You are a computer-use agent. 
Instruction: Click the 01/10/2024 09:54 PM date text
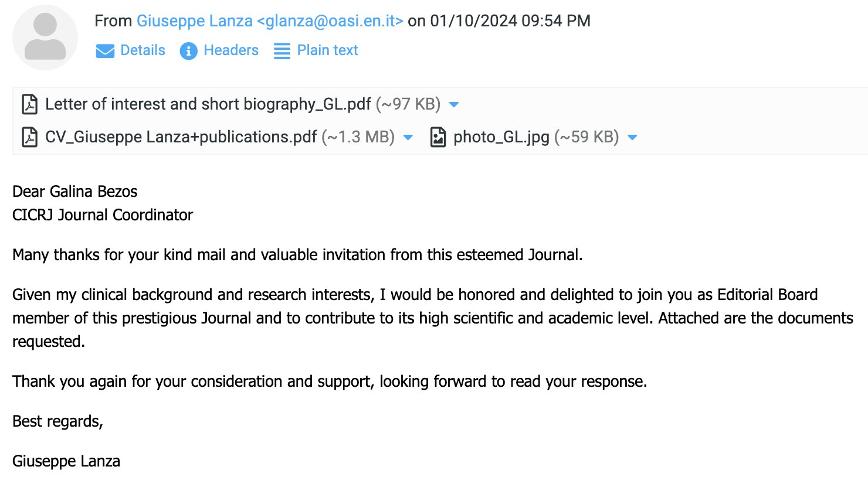click(x=510, y=21)
